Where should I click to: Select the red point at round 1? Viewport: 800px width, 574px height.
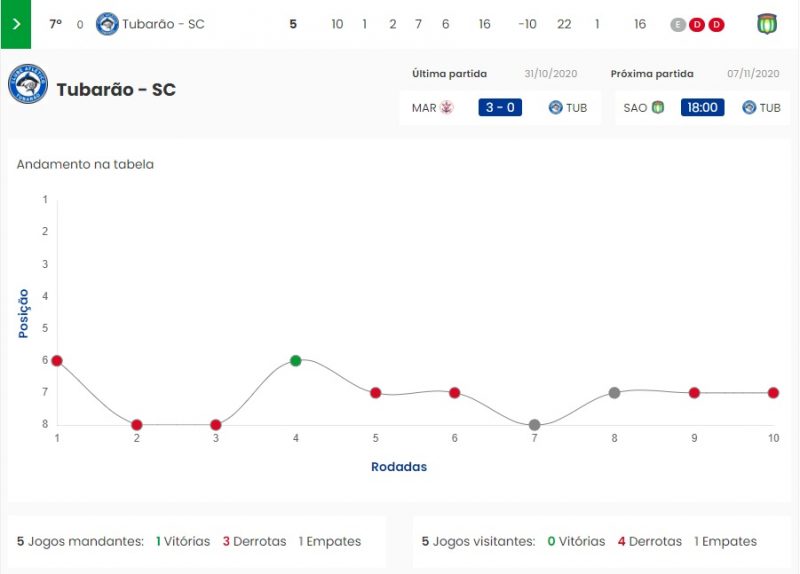click(x=57, y=360)
